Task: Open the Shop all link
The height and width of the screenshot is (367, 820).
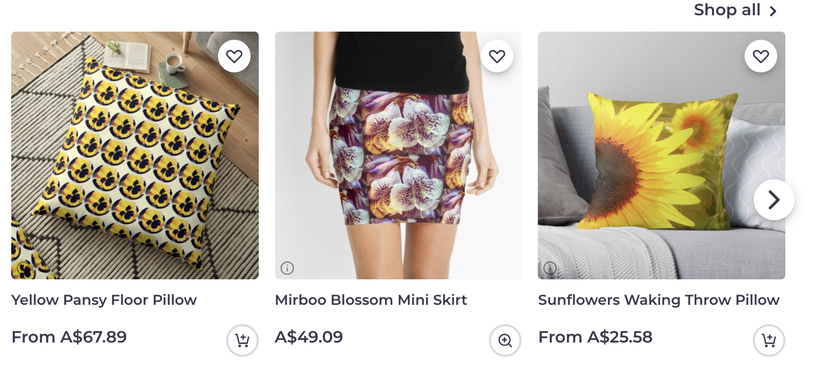Action: point(736,10)
